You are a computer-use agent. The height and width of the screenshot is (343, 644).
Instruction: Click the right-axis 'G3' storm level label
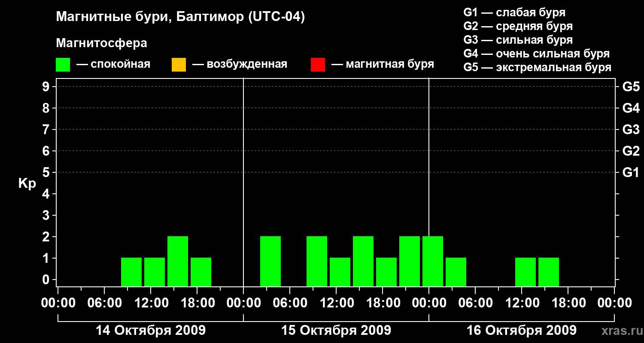click(x=631, y=129)
